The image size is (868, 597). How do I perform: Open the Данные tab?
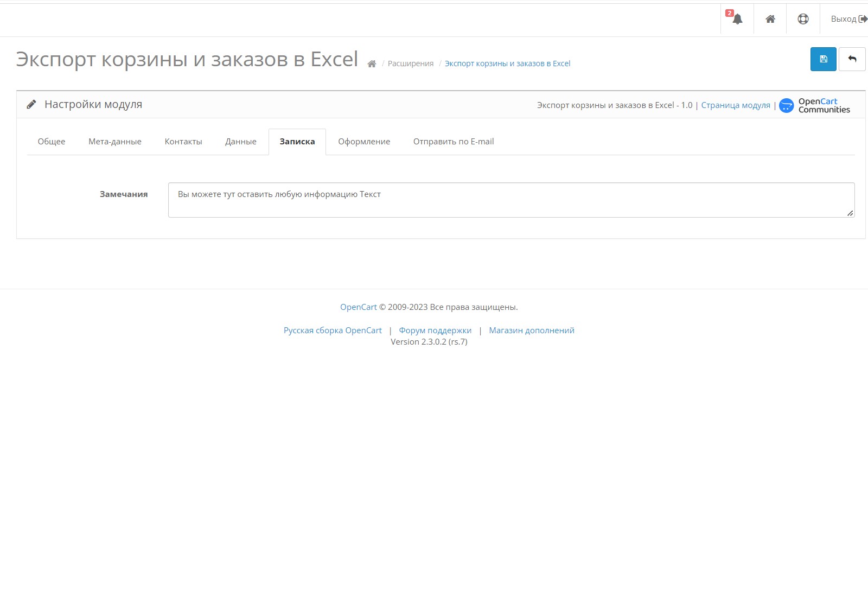[x=241, y=142]
